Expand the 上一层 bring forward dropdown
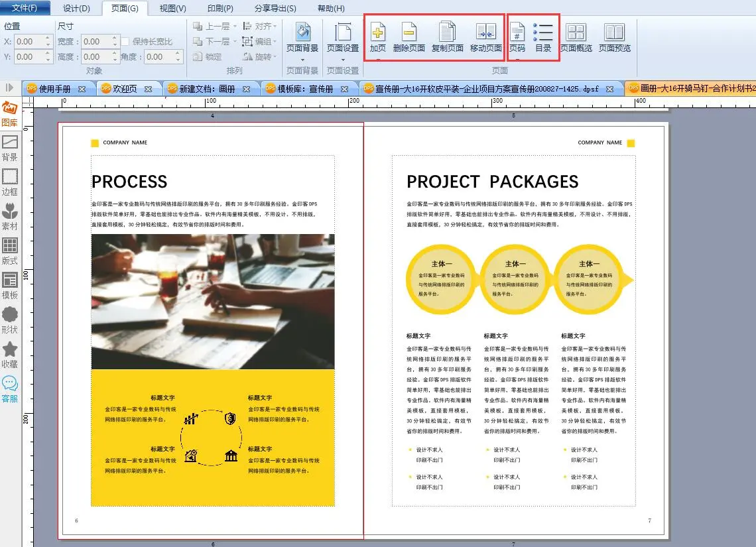 coord(235,27)
